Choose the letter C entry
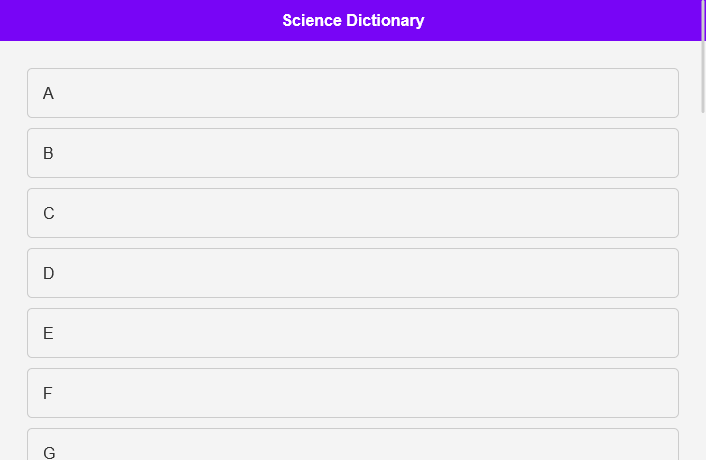This screenshot has width=706, height=460. point(48,213)
